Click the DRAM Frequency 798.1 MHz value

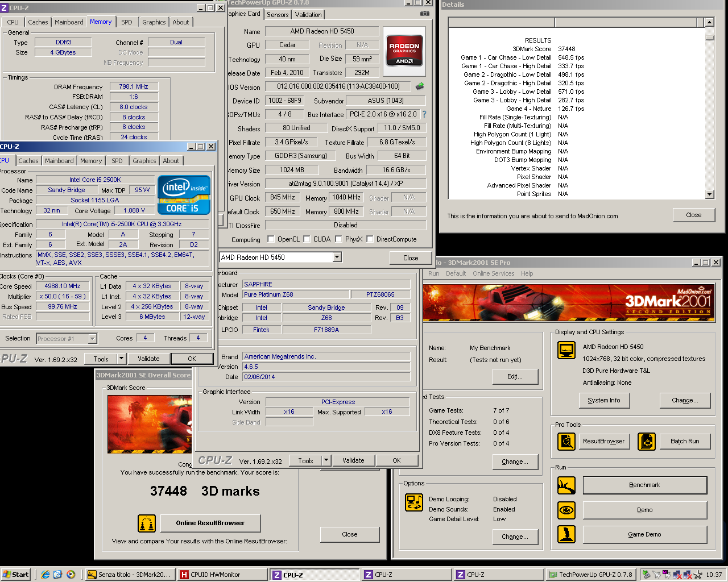tap(134, 86)
